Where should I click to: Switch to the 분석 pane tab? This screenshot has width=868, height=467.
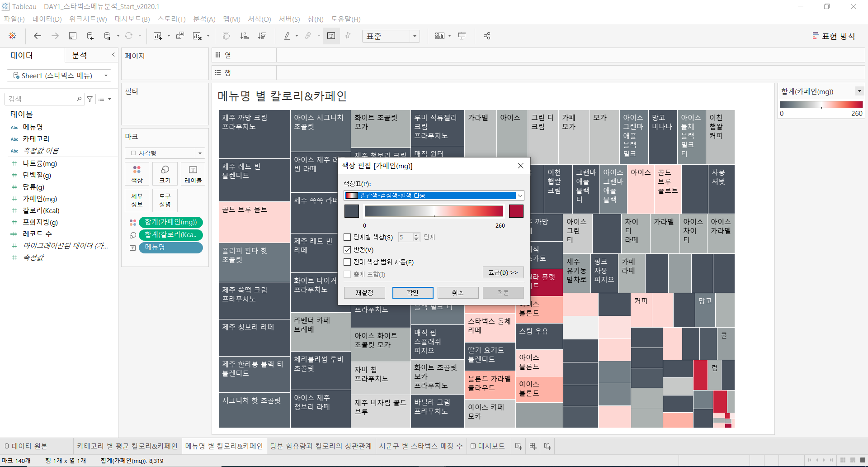[80, 55]
